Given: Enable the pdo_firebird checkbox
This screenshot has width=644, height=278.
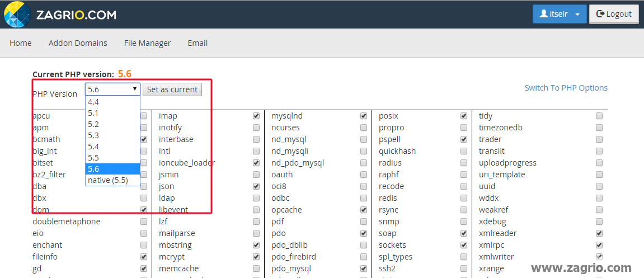Looking at the screenshot, I should (364, 257).
